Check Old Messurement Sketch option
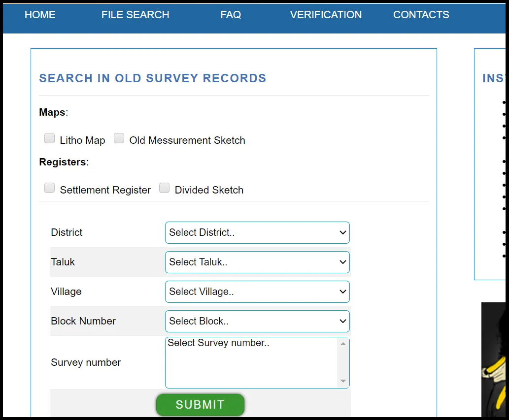The width and height of the screenshot is (509, 420). [x=119, y=138]
